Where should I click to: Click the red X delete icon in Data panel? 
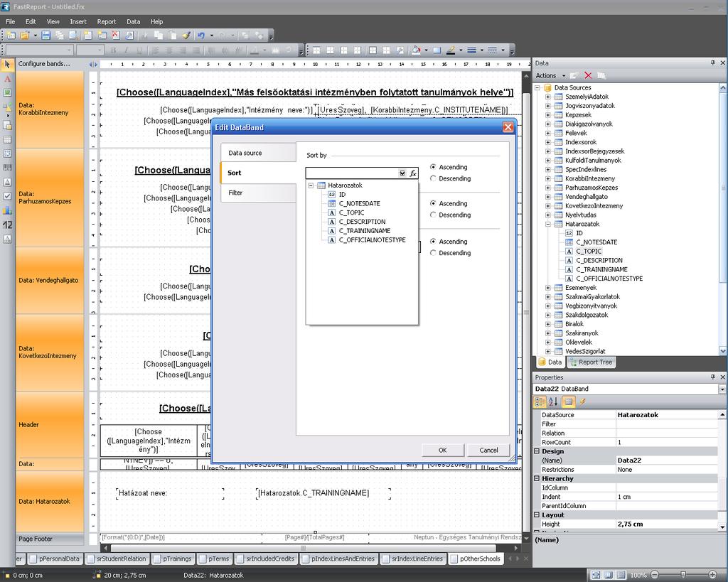(x=588, y=75)
